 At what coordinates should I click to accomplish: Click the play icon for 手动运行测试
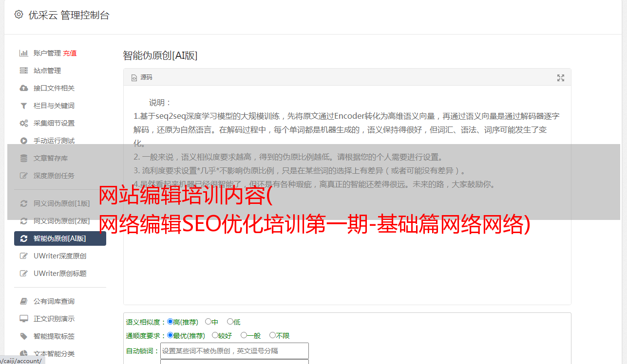(23, 141)
